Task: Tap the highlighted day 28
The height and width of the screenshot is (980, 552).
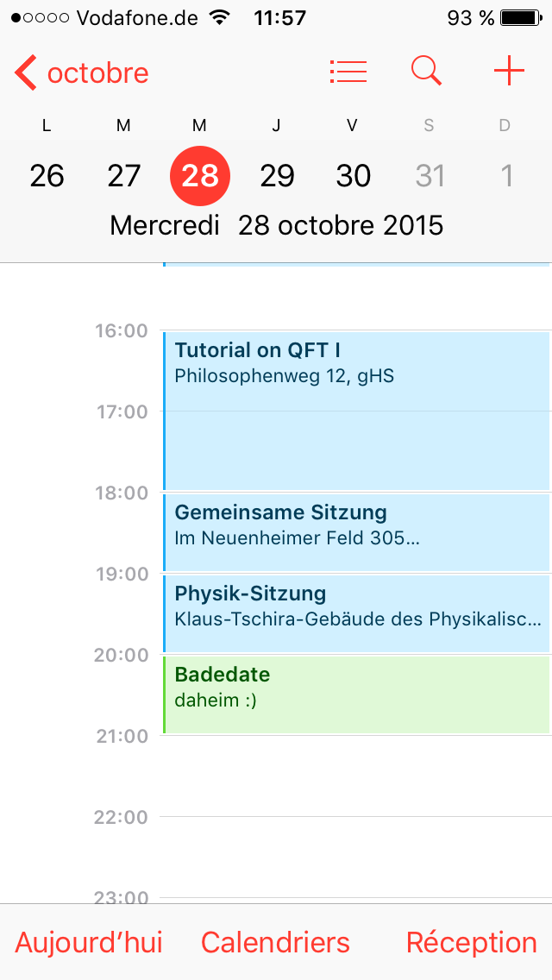Action: pos(200,176)
